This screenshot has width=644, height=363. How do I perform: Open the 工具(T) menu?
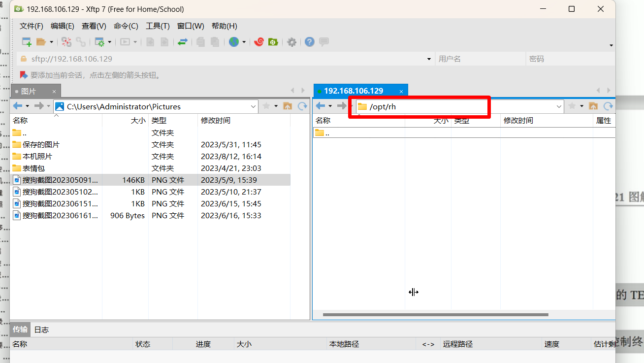tap(158, 26)
